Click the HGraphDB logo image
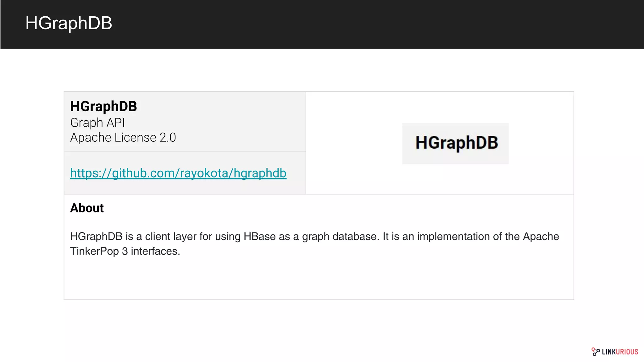644x362 pixels. pyautogui.click(x=455, y=143)
